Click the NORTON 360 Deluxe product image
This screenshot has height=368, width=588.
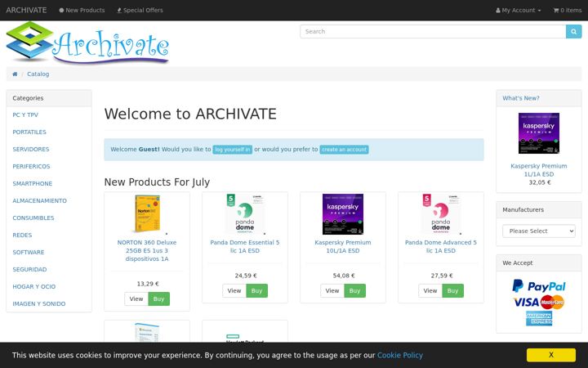coord(147,214)
